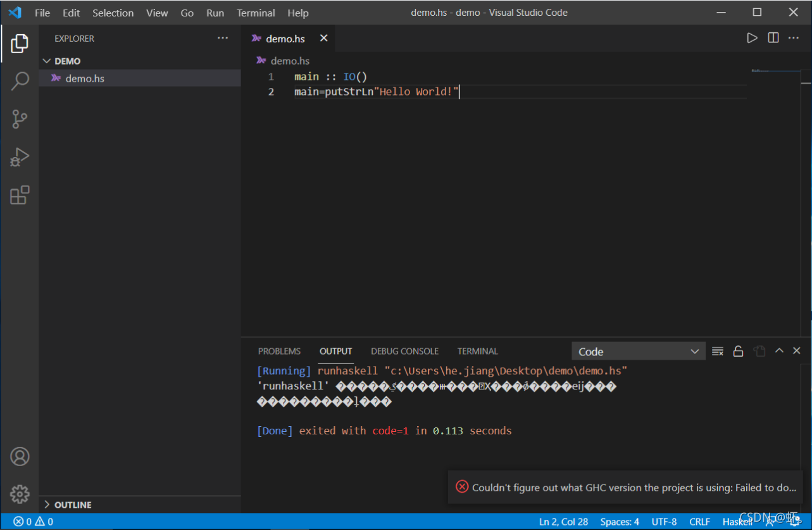Close the demo.hs editor tab
Screen dimensions: 812x530
click(323, 39)
